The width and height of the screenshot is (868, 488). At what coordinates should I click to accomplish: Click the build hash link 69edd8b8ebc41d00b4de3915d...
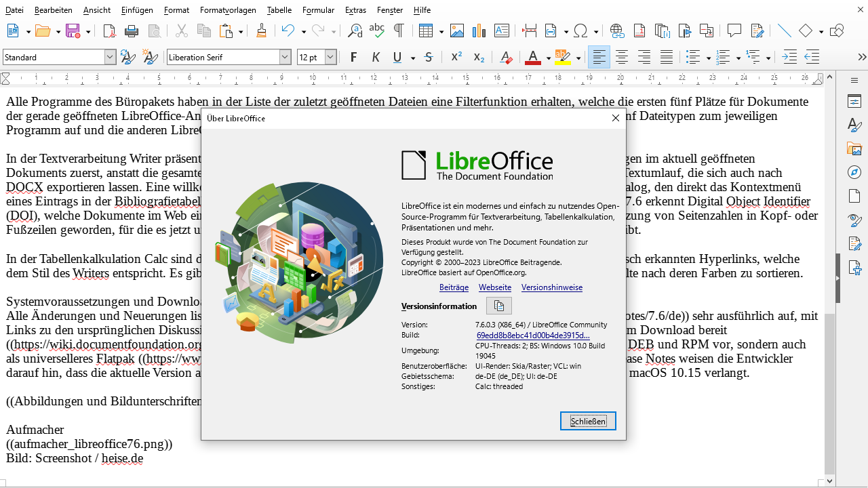pos(533,335)
